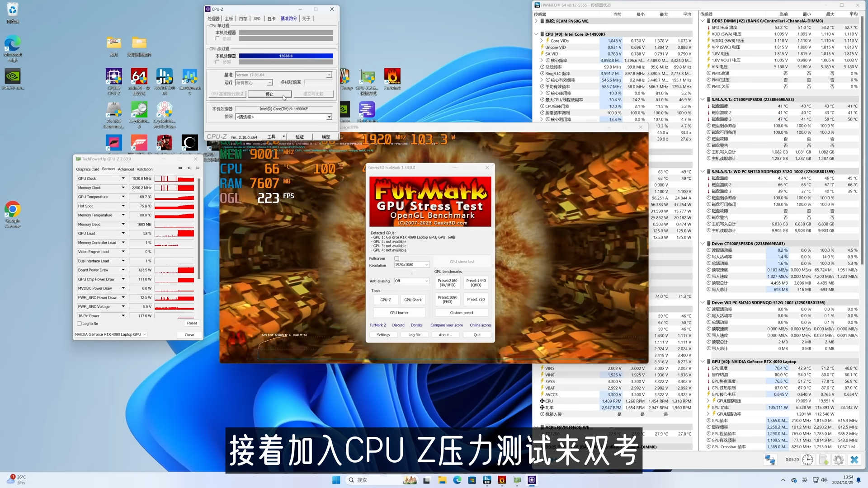Viewport: 868px width, 488px height.
Task: Toggle single-thread reference checkbox in CPU-Z
Action: (217, 38)
